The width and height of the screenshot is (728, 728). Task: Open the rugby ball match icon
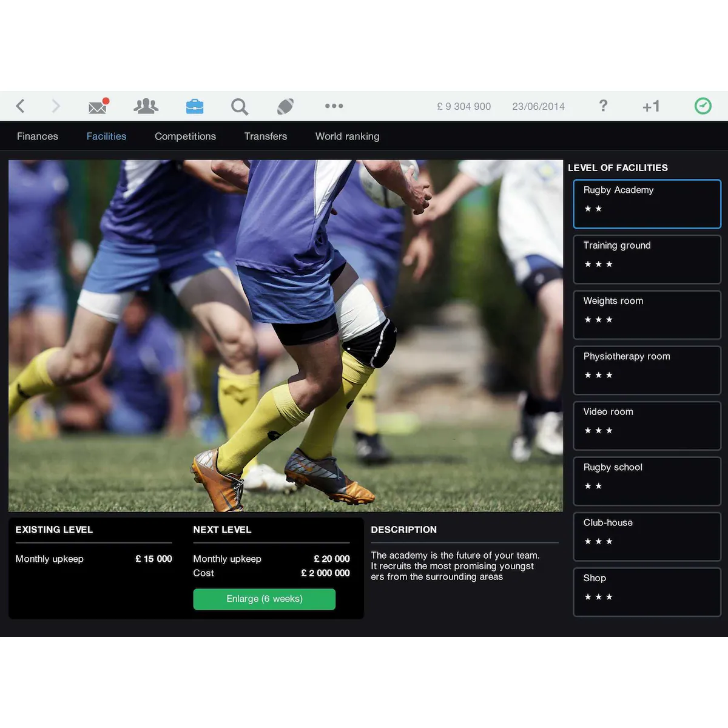[285, 106]
